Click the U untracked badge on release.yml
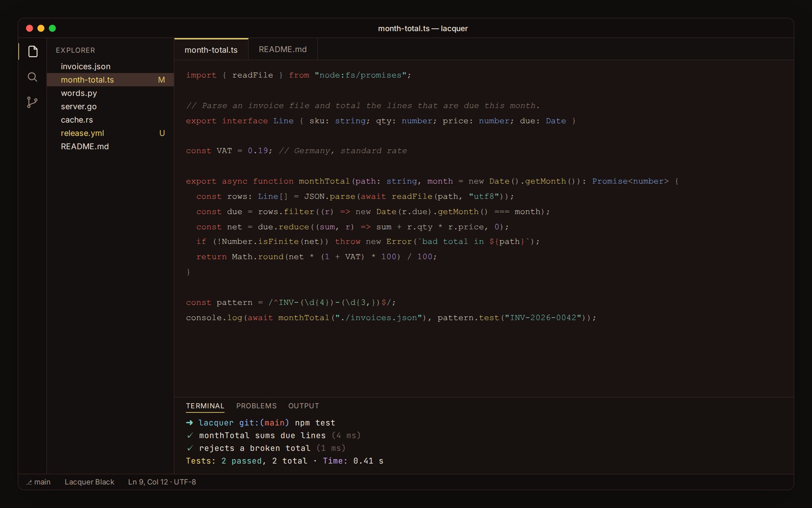812x508 pixels. point(162,133)
